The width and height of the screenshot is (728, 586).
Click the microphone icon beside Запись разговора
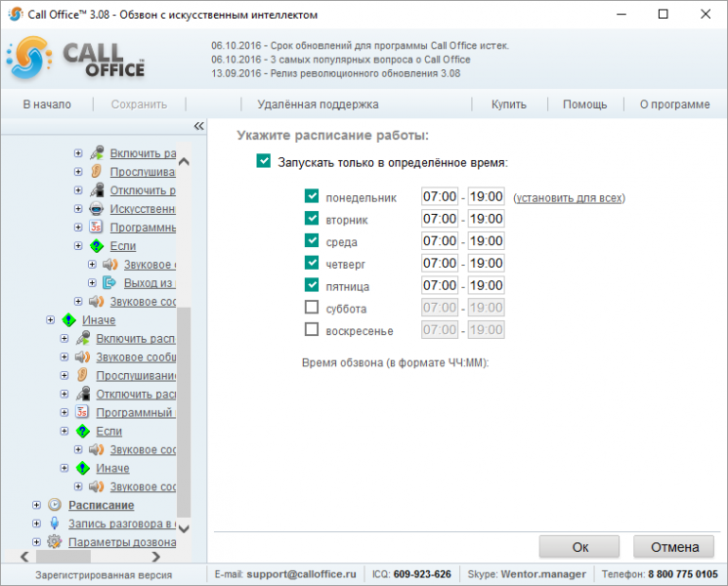(x=55, y=523)
